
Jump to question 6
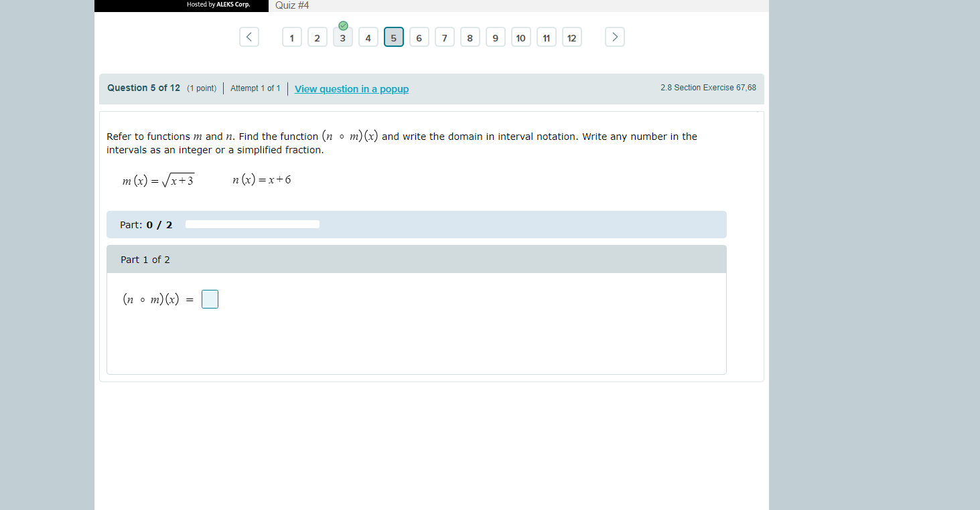pyautogui.click(x=419, y=37)
